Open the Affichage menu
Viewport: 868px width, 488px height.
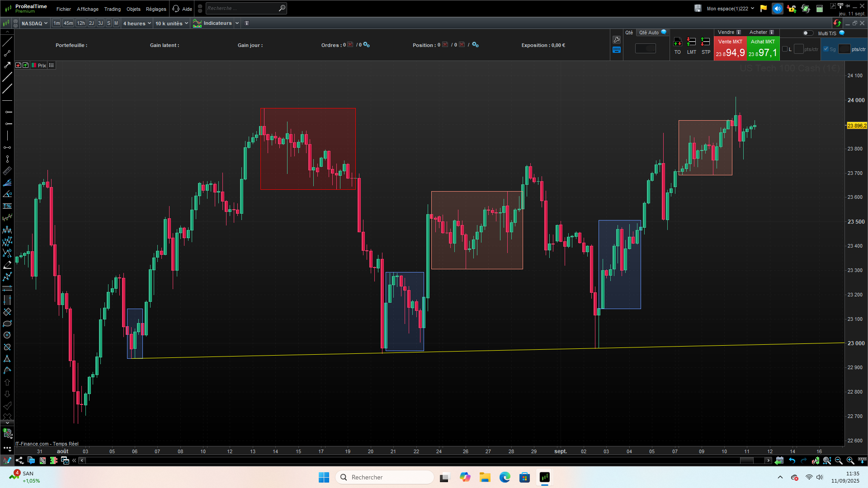click(x=87, y=9)
